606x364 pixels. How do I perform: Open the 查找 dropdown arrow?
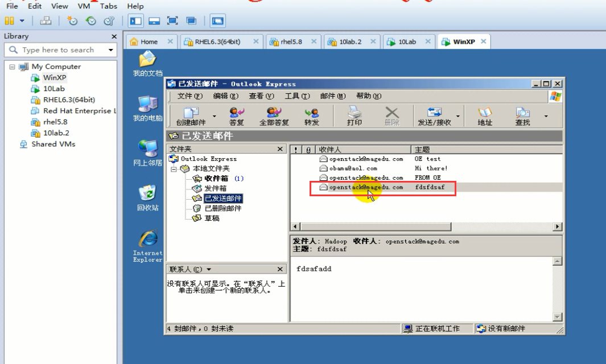pyautogui.click(x=546, y=117)
